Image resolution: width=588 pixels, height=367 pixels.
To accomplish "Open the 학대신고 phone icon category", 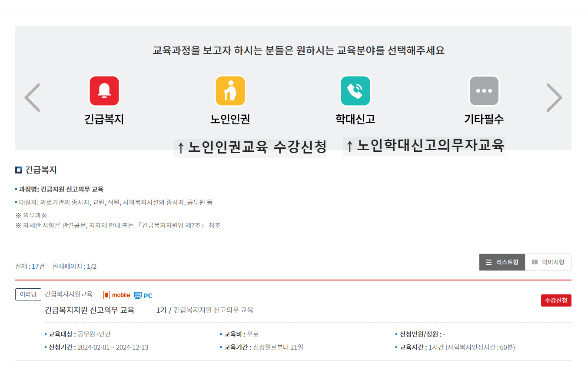I will click(x=355, y=90).
